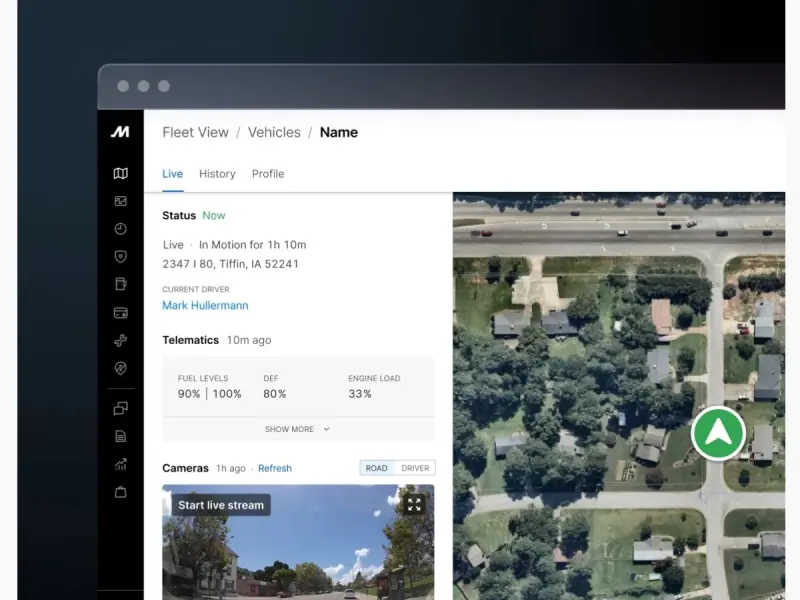Image resolution: width=800 pixels, height=600 pixels.
Task: Click the green vehicle marker on map
Action: click(x=719, y=433)
